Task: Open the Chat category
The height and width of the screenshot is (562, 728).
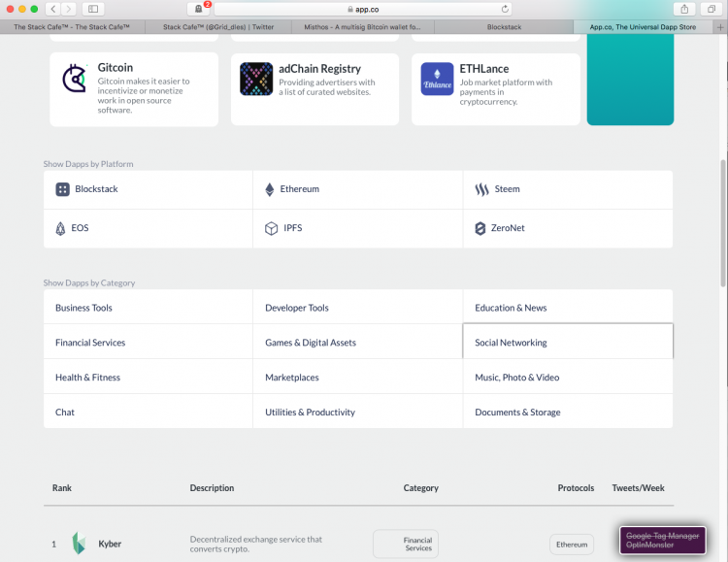Action: [149, 412]
